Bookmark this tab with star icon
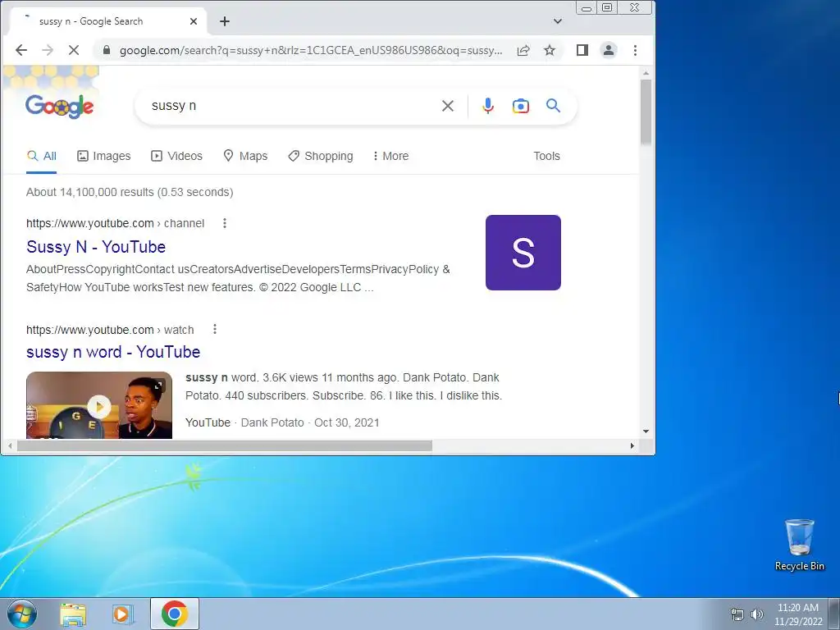The width and height of the screenshot is (840, 630). pyautogui.click(x=550, y=50)
